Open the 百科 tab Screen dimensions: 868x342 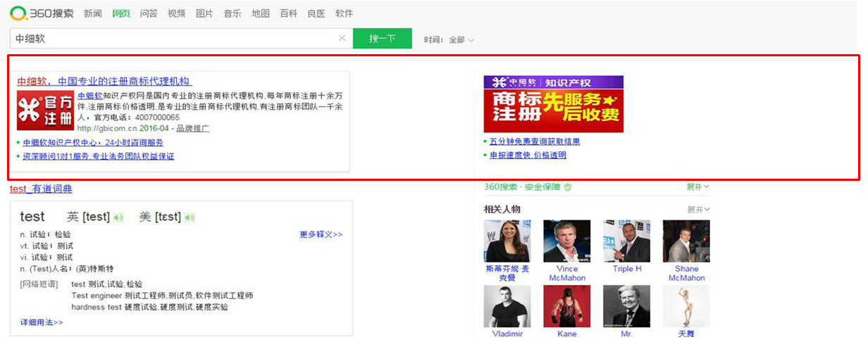point(288,14)
